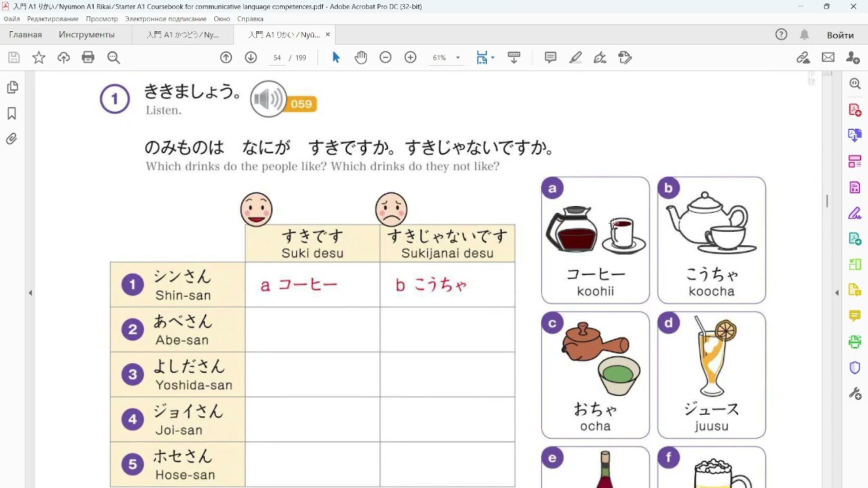Click the 'Abe-san' row label
Viewport: 868px width, 488px height.
[178, 329]
